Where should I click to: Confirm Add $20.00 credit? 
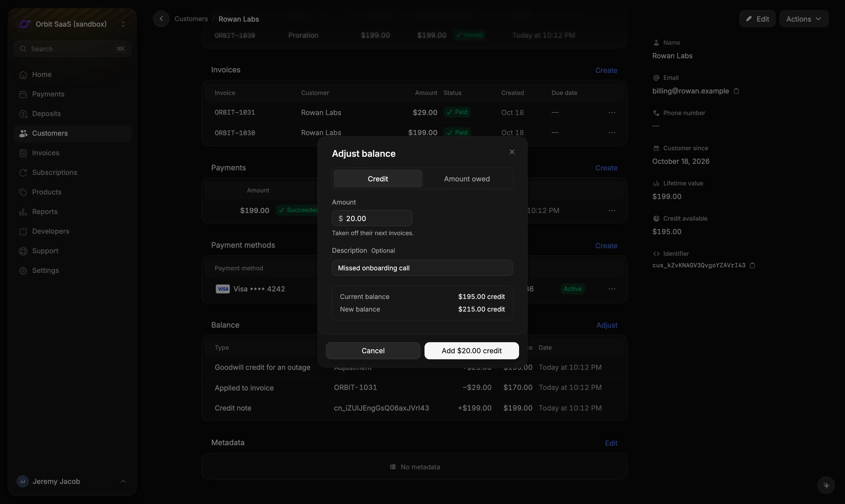(472, 350)
